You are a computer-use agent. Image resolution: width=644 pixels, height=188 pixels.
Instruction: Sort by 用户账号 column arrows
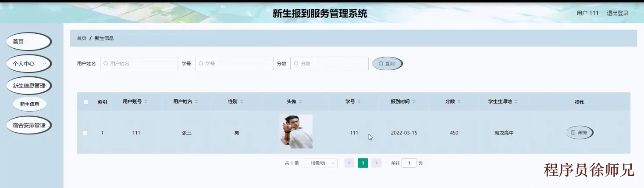146,101
